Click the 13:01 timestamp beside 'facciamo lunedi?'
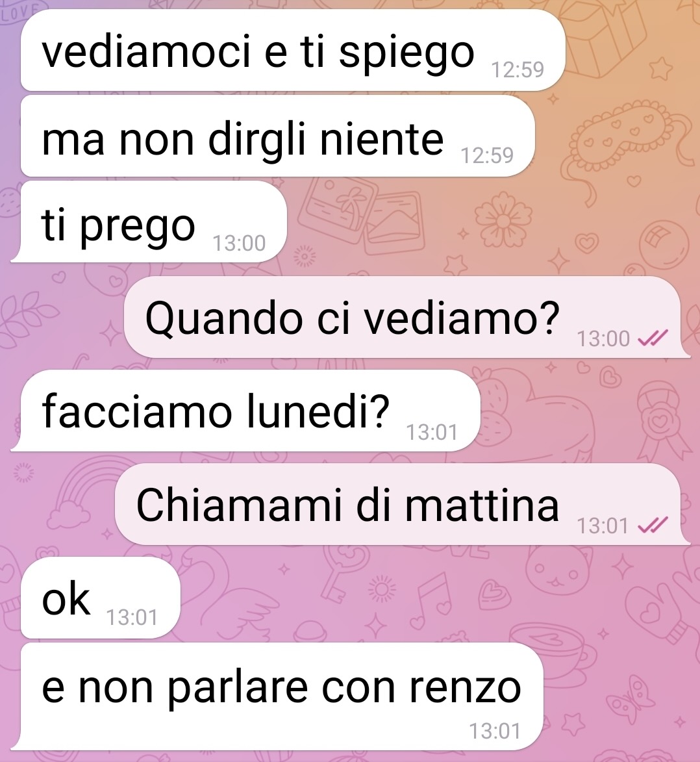The image size is (700, 762). (x=432, y=432)
